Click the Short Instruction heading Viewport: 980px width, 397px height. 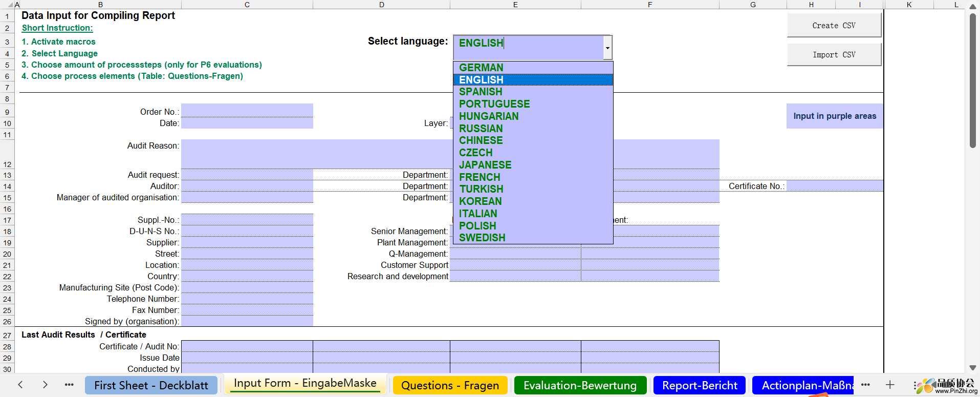[57, 28]
